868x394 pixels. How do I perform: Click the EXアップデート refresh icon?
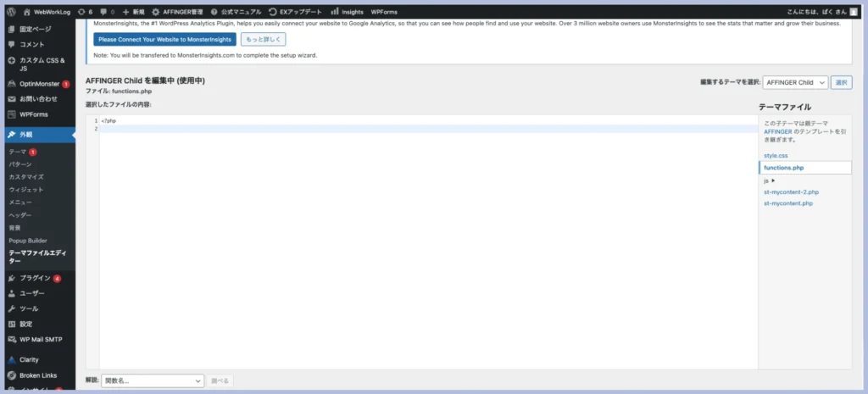(272, 12)
